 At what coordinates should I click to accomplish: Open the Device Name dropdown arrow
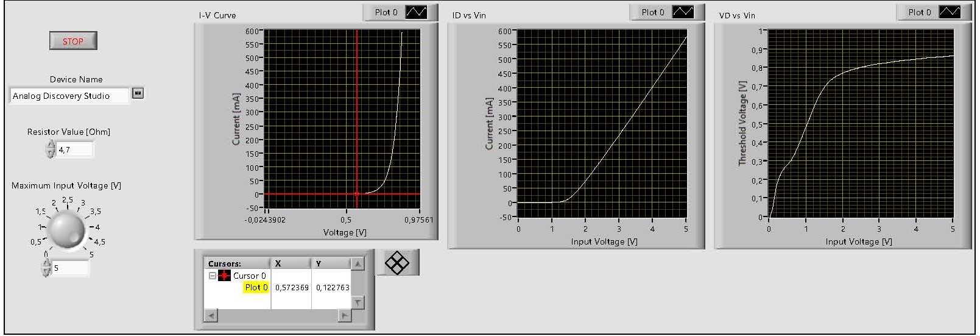138,93
